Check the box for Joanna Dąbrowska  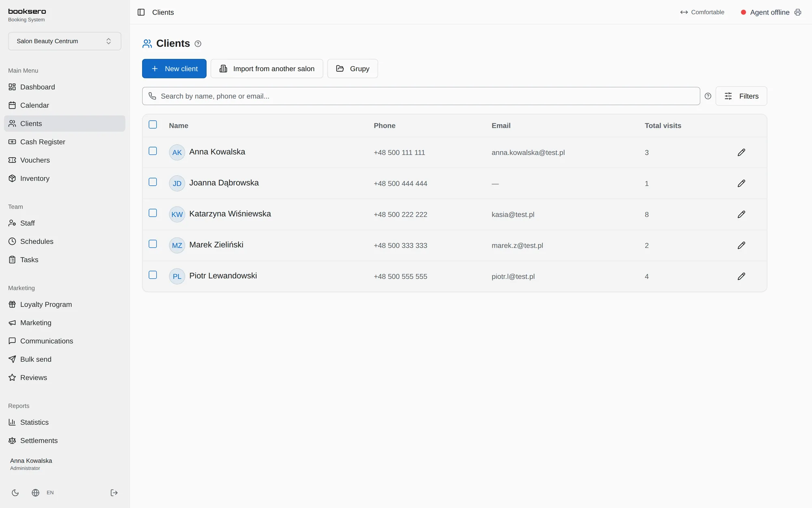(x=153, y=182)
